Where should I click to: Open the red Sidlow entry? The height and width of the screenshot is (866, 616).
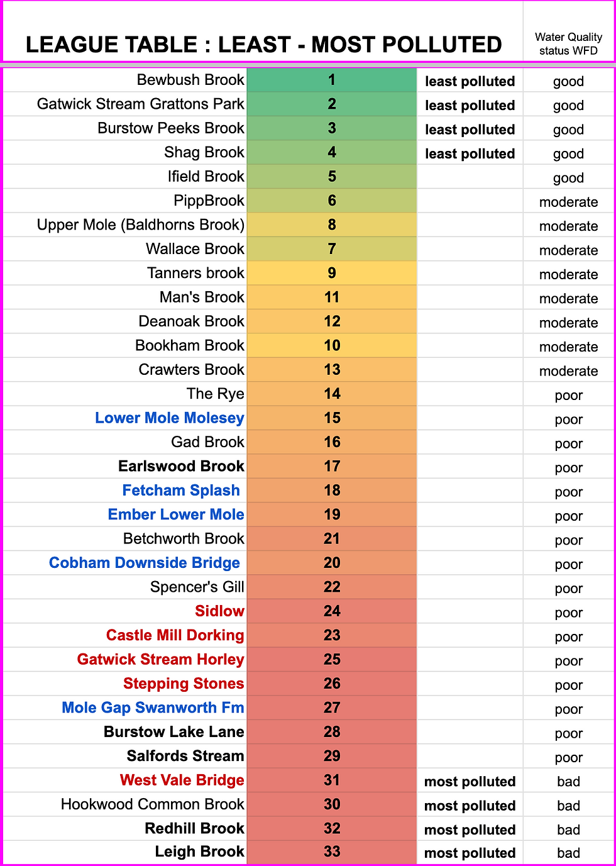tap(219, 611)
